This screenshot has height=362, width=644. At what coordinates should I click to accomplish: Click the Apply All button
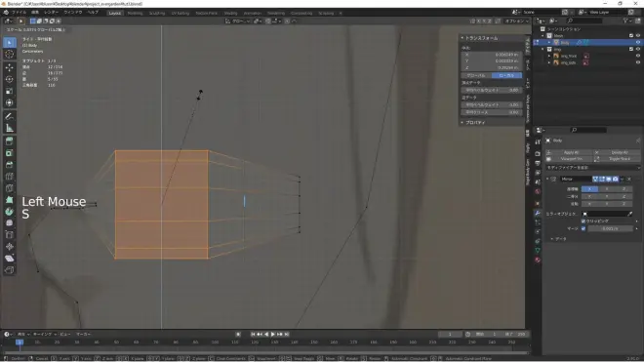click(x=571, y=152)
